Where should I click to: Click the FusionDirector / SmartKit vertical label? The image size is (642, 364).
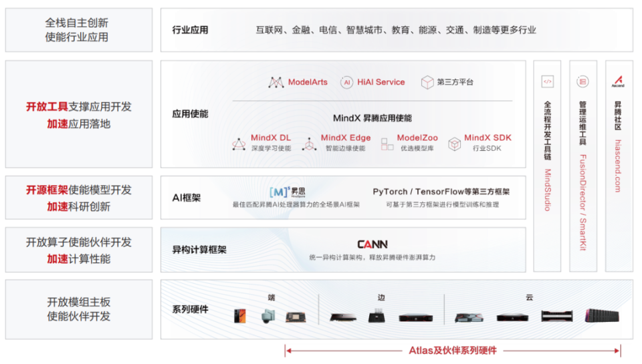tap(582, 202)
